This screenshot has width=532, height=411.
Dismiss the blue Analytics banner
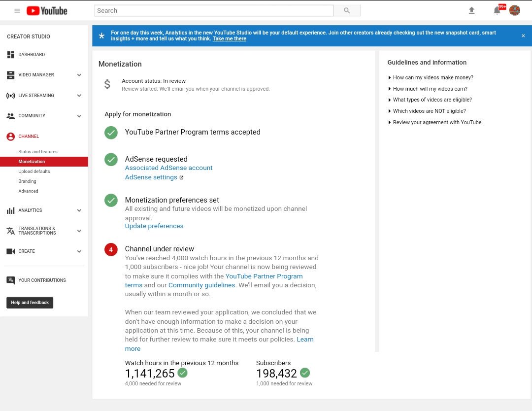pos(523,35)
